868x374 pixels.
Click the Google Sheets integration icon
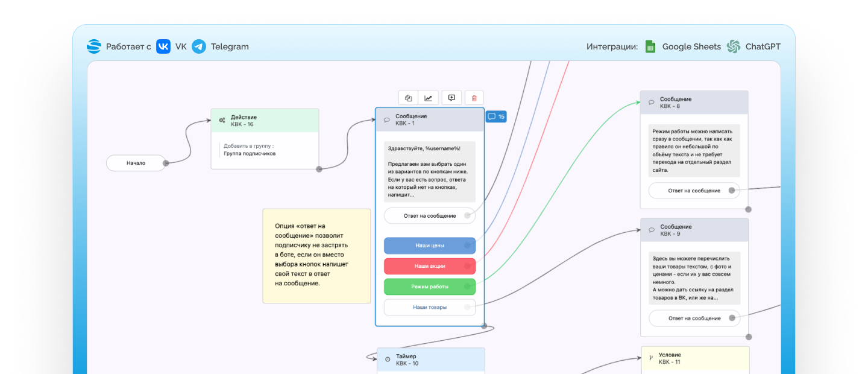[x=650, y=46]
